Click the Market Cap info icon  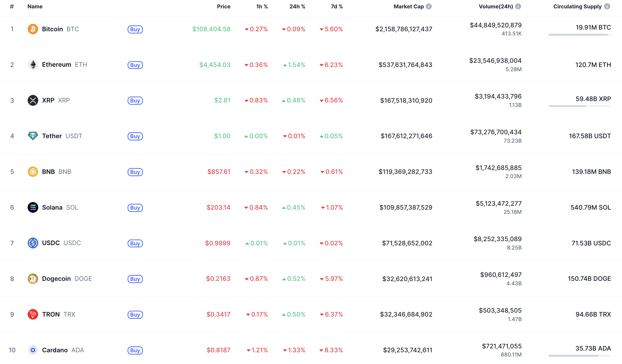tap(429, 6)
